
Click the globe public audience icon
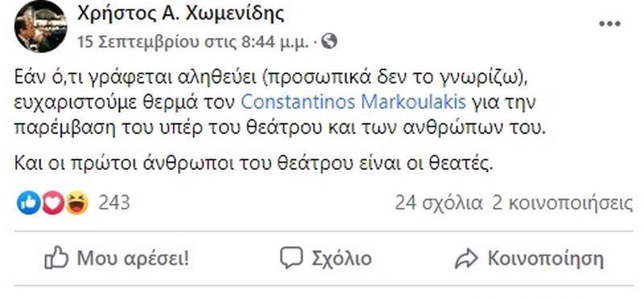coord(329,41)
